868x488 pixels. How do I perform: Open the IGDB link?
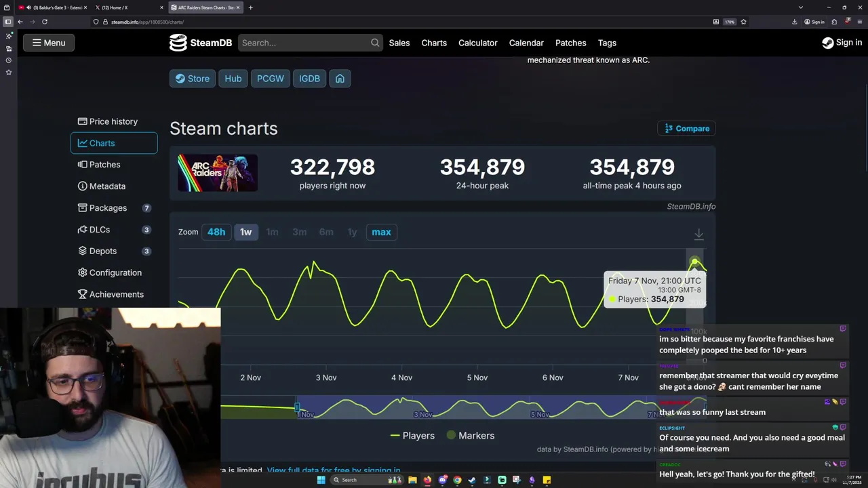click(x=309, y=79)
